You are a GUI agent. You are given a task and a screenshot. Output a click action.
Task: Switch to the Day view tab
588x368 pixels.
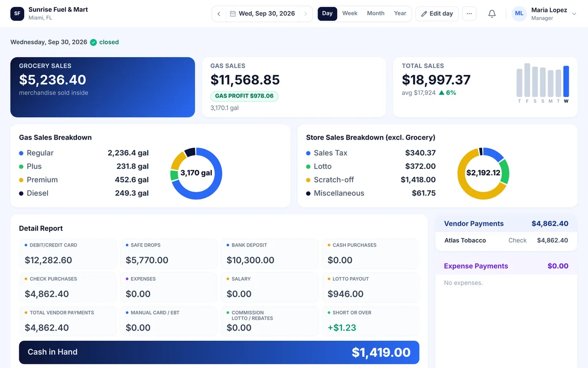[x=327, y=13]
